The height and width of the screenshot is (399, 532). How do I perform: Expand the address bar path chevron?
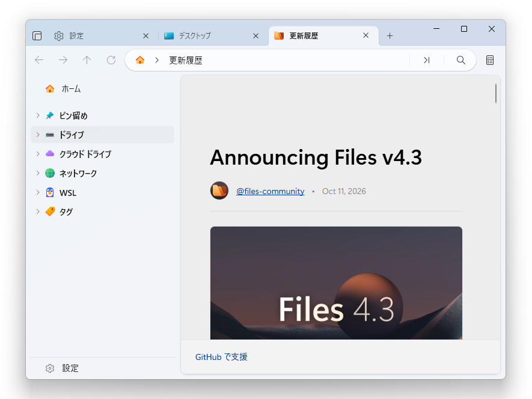[157, 60]
